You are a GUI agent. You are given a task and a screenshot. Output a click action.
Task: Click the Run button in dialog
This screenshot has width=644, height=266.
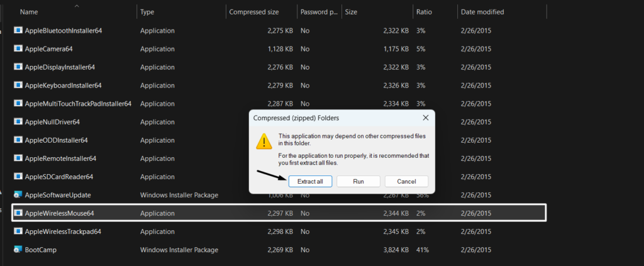click(x=358, y=181)
